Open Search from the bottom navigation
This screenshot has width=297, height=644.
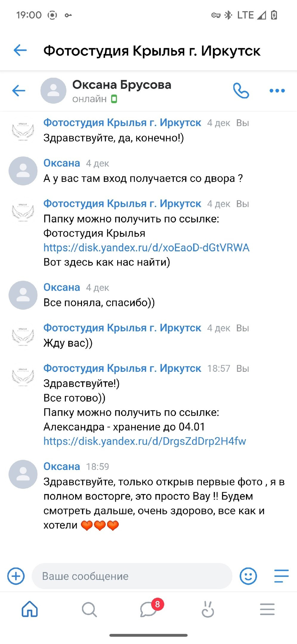89,609
